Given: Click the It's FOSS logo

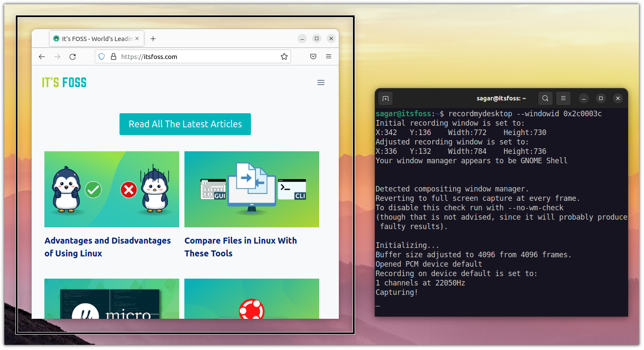Looking at the screenshot, I should [64, 82].
